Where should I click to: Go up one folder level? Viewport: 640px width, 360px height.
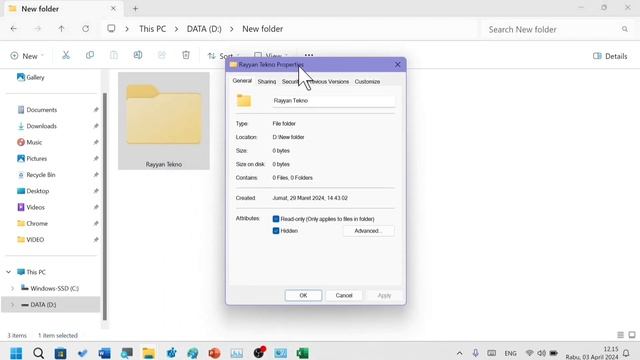[61, 29]
